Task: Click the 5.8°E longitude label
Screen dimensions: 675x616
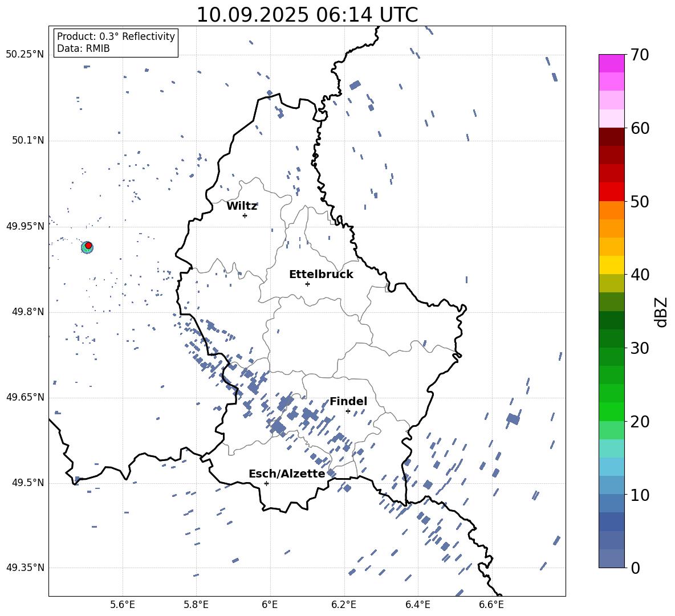Action: pos(196,605)
